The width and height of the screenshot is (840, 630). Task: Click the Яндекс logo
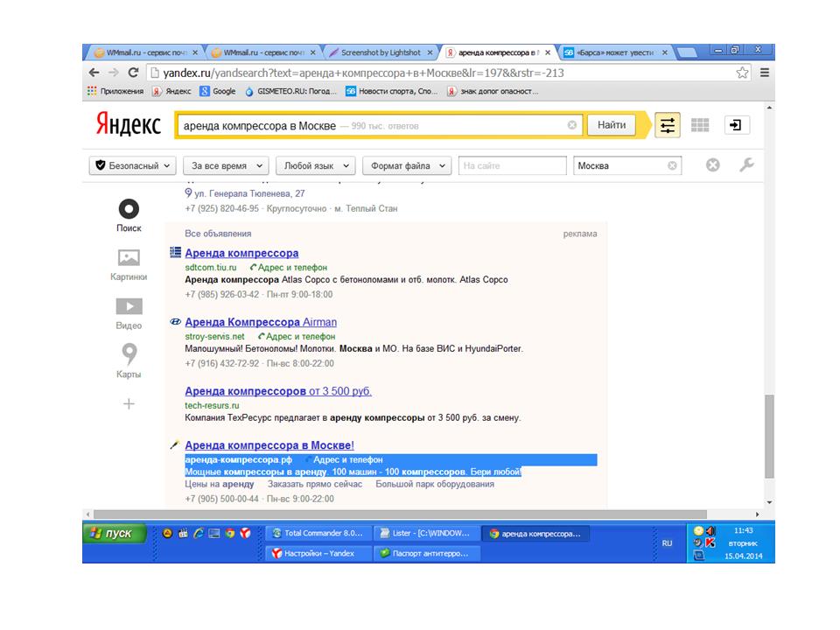pos(129,124)
